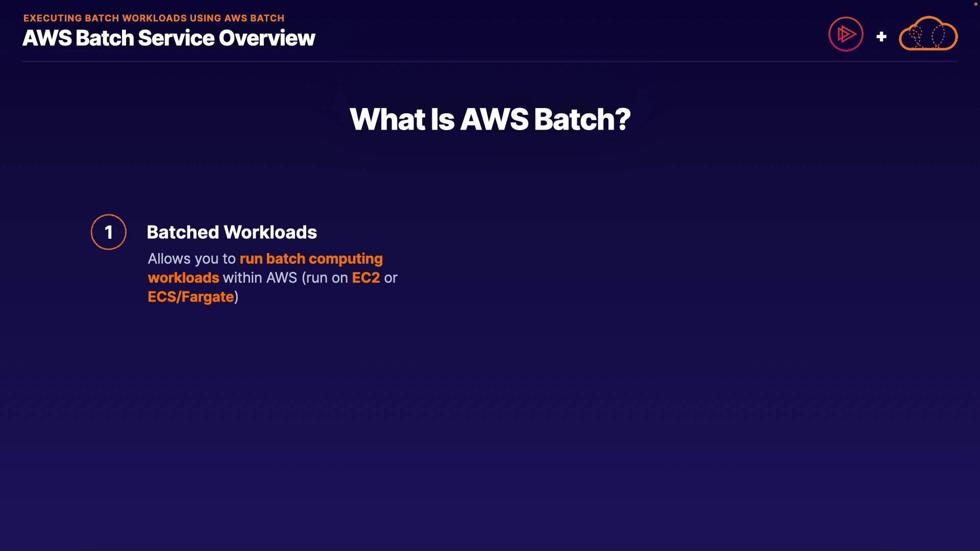Click the word 'or' after EC2

[x=390, y=278]
